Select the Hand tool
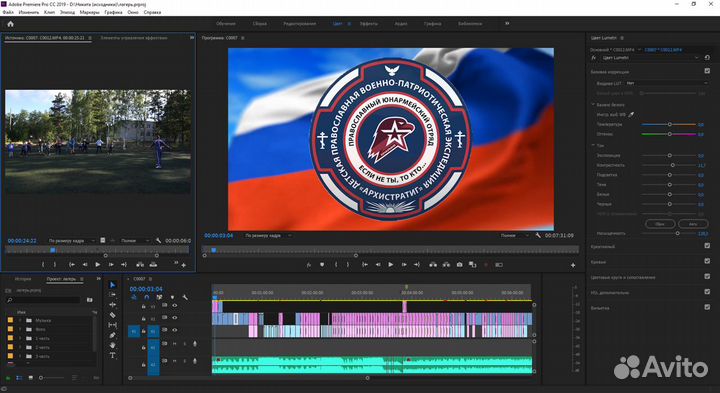Screen dimensions: 720x393 coord(112,345)
